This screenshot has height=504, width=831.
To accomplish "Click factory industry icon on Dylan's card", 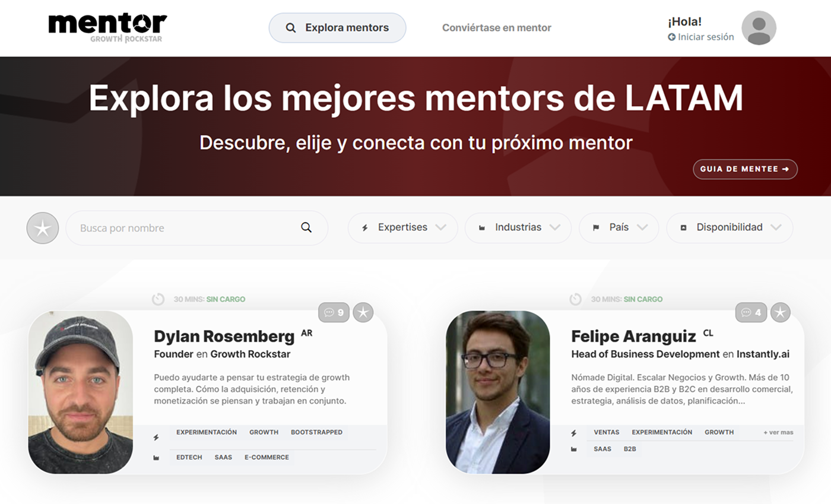I will tap(156, 458).
